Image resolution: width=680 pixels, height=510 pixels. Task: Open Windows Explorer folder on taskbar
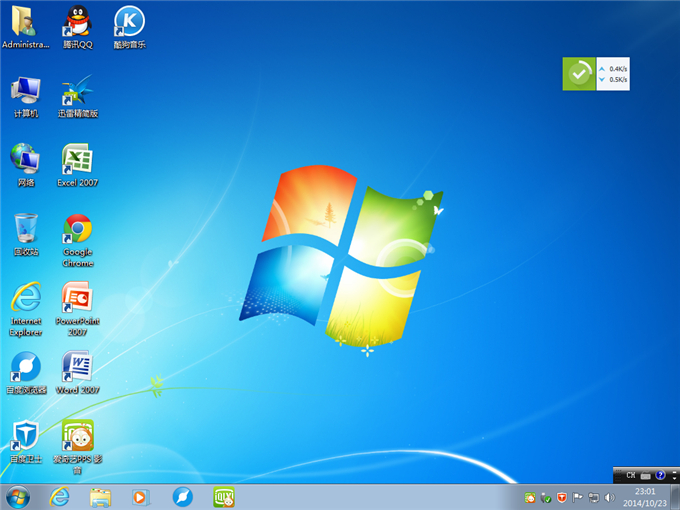(100, 496)
